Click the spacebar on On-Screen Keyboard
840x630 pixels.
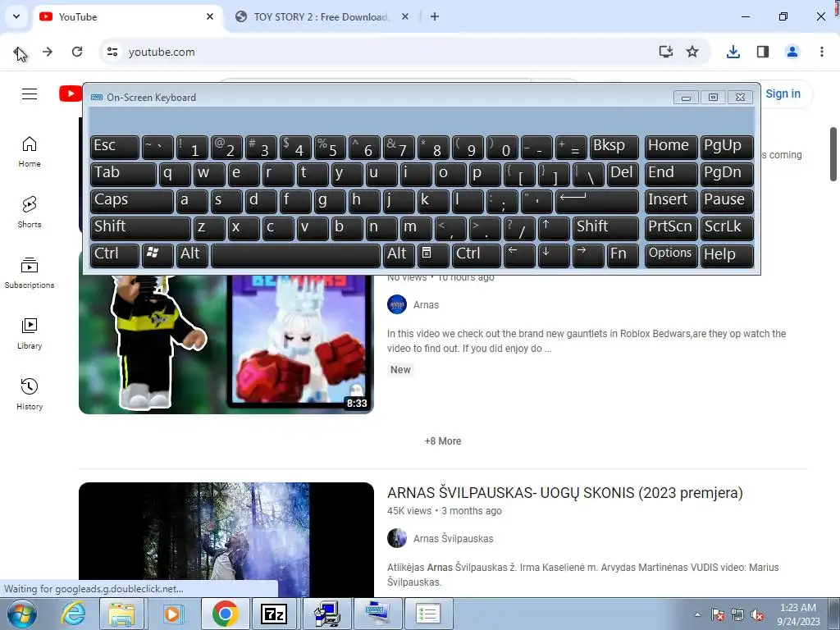coord(295,254)
